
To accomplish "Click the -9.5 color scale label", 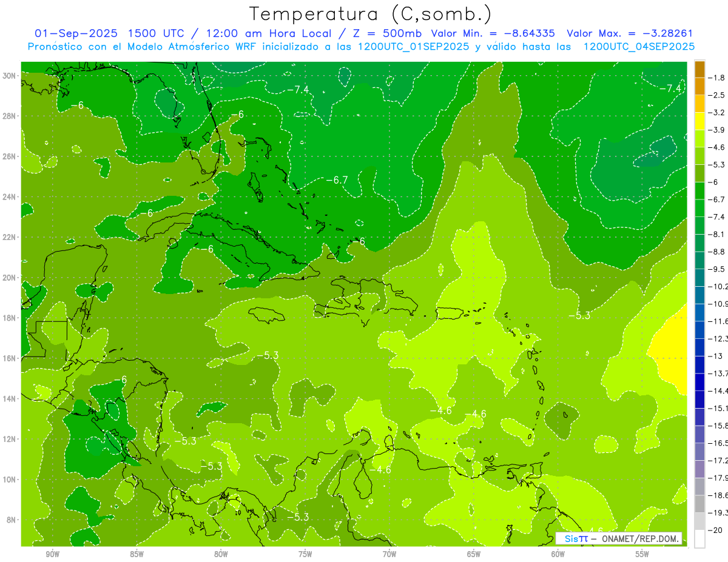I will point(716,269).
